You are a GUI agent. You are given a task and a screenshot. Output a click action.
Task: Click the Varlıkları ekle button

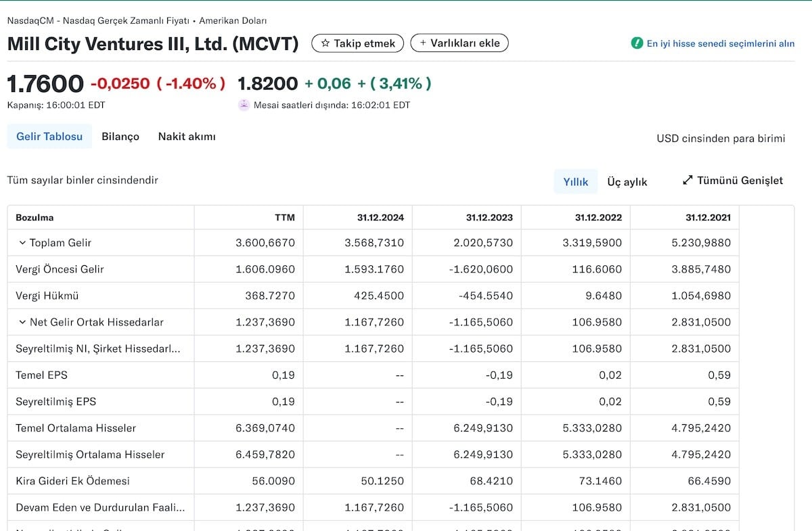tap(459, 43)
